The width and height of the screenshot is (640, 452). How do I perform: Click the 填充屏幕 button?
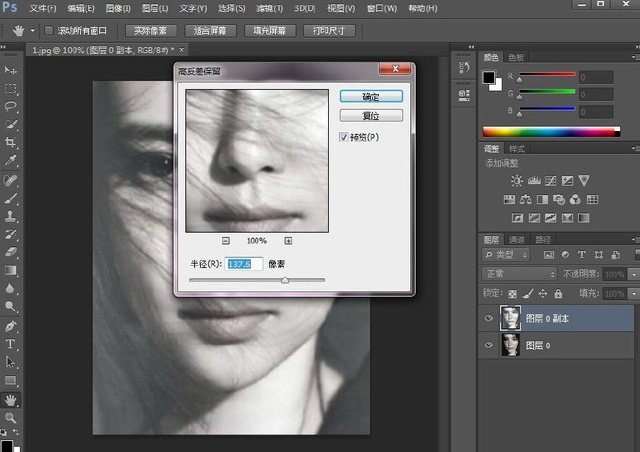270,31
